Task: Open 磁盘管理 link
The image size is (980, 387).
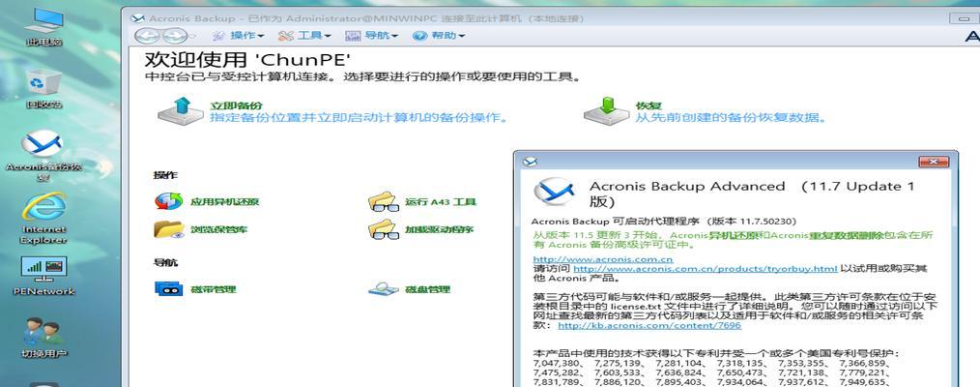Action: pos(427,289)
